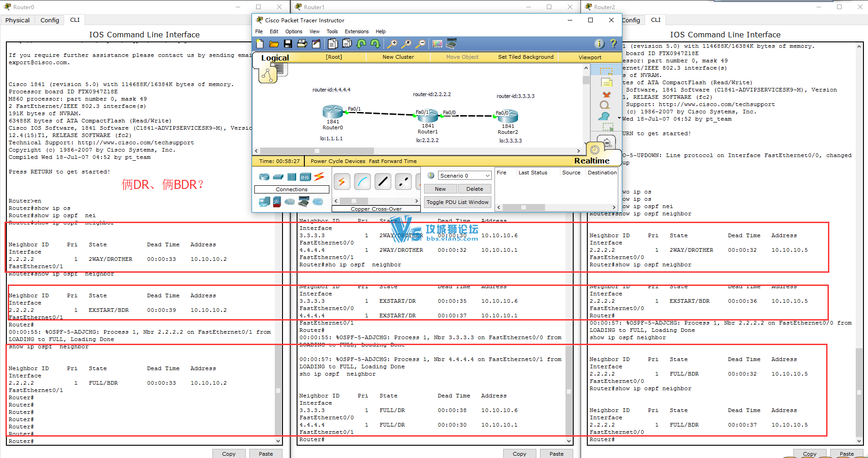Open the Activity Wizard icon
868x458 pixels.
(x=316, y=44)
